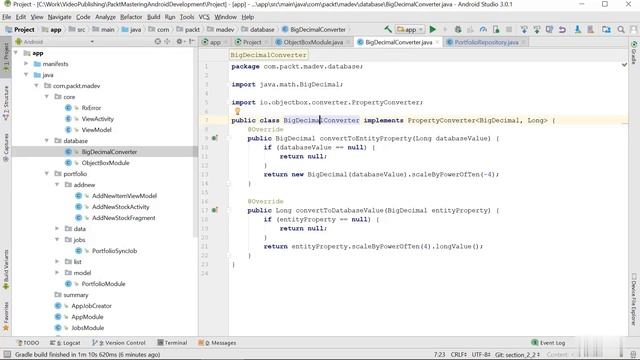640x360 pixels.
Task: Switch to ObjectBoxModule.java tab
Action: [313, 42]
